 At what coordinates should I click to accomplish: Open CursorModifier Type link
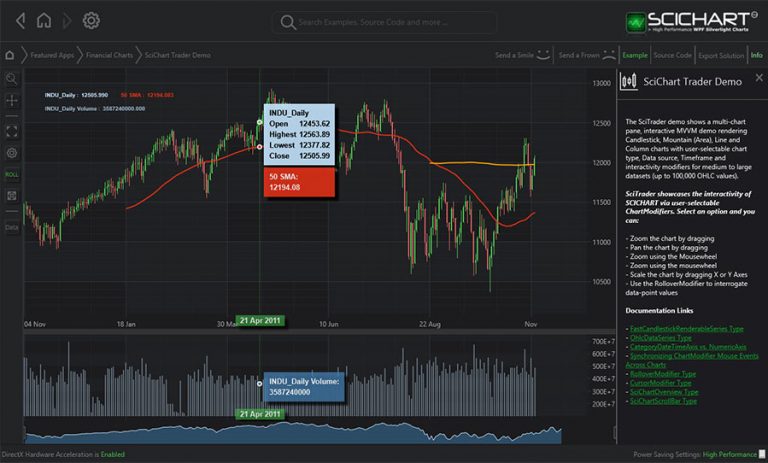[660, 383]
